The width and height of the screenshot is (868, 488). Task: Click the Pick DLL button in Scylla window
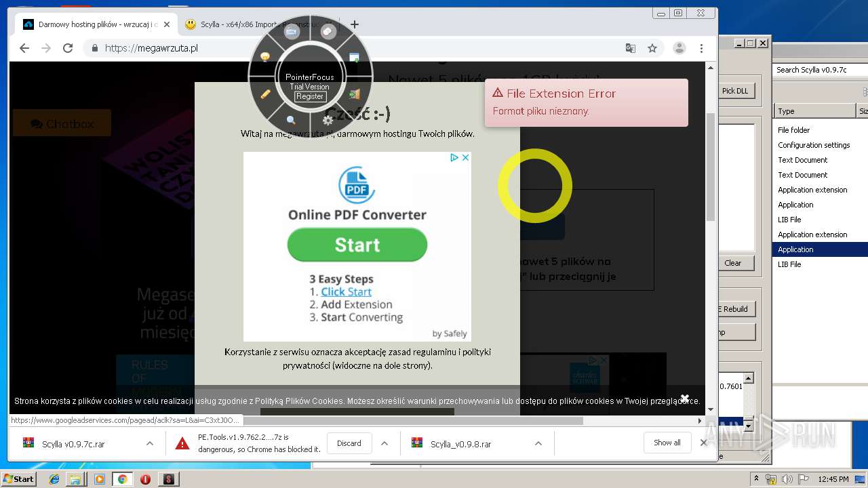pos(735,91)
